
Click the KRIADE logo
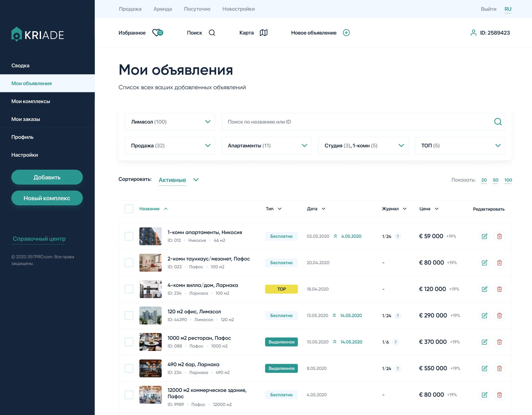pos(38,35)
